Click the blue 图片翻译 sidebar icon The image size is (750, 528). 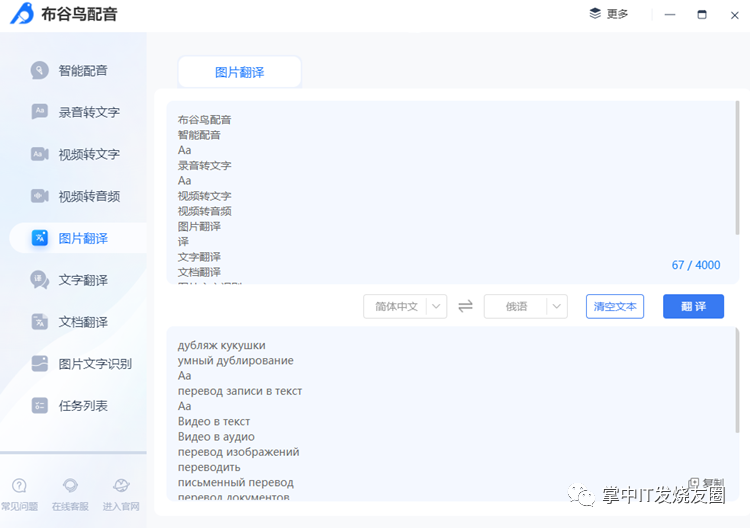point(40,238)
